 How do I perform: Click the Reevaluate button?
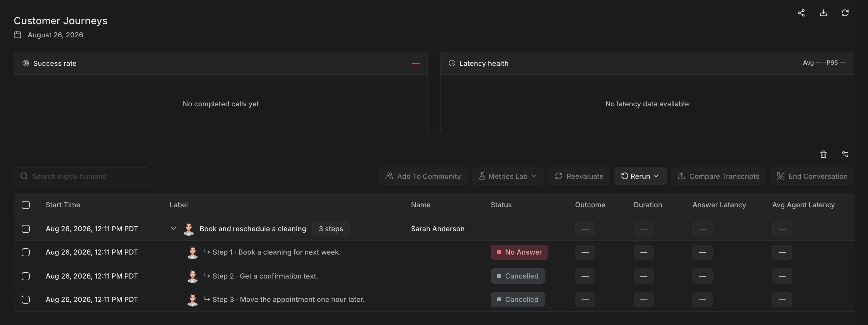pyautogui.click(x=579, y=176)
